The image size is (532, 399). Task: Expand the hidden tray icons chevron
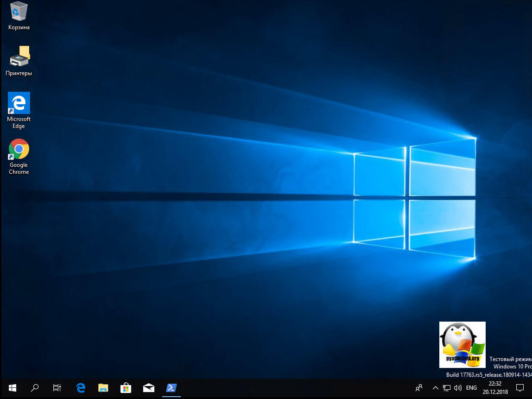click(435, 388)
